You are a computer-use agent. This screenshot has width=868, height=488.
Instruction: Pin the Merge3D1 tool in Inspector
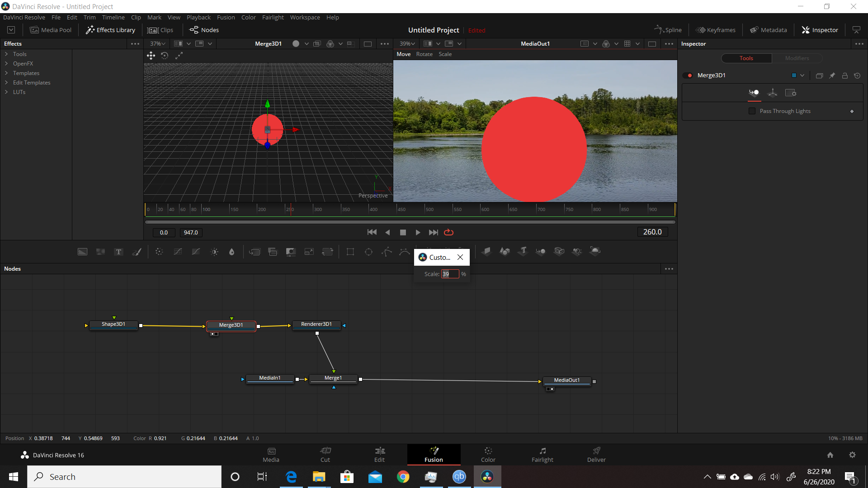[x=832, y=75]
